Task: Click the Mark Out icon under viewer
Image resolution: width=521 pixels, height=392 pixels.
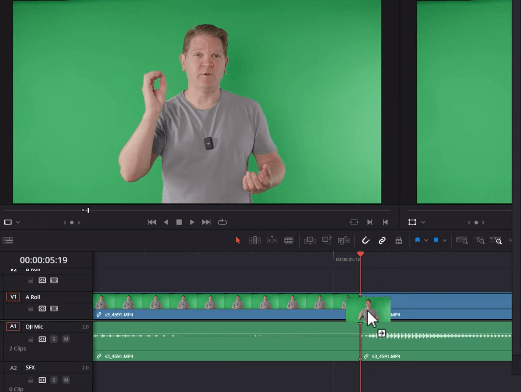Action: click(385, 222)
